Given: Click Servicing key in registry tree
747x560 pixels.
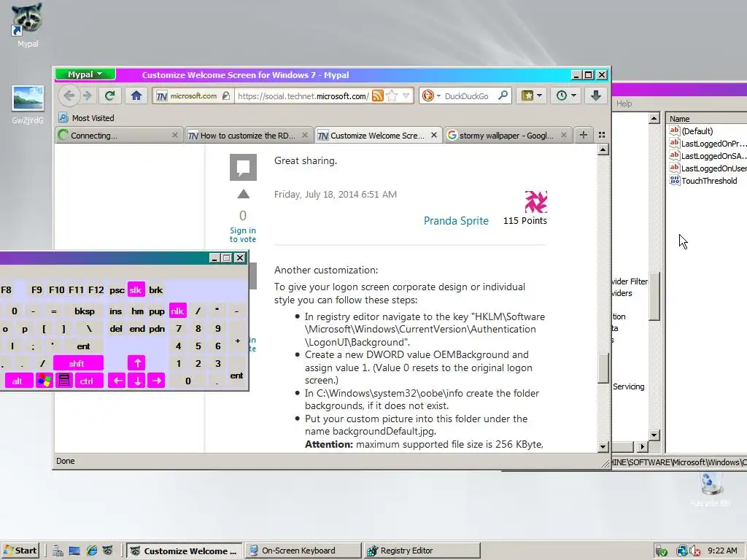Looking at the screenshot, I should pyautogui.click(x=628, y=386).
